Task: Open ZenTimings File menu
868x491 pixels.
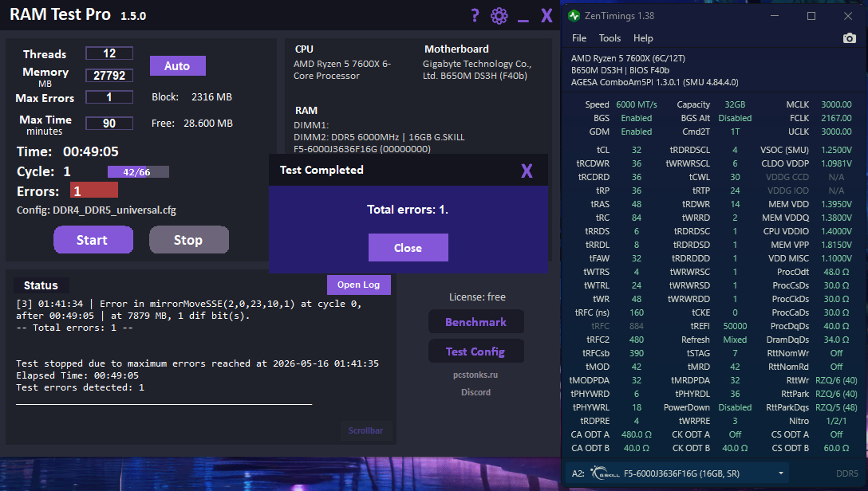Action: (579, 38)
